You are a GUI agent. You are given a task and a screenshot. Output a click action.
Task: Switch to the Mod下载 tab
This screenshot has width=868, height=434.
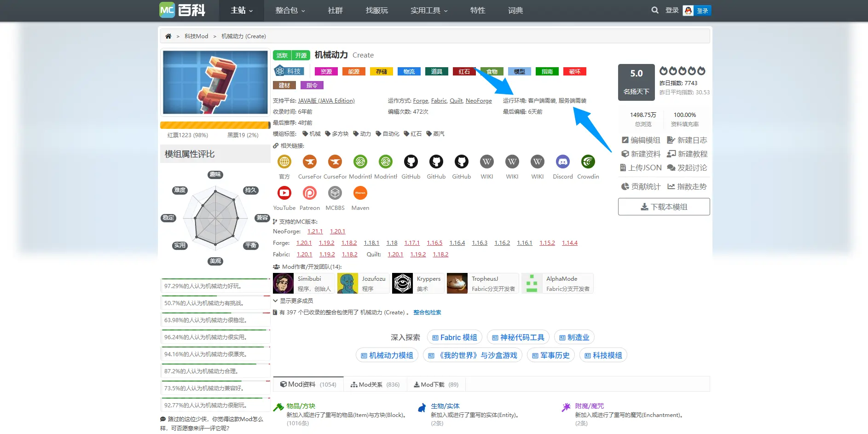[436, 384]
